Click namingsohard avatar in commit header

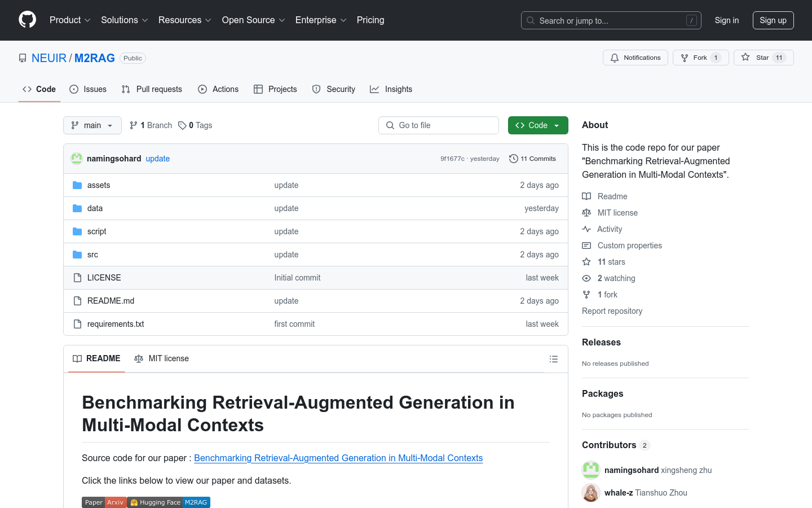click(77, 159)
